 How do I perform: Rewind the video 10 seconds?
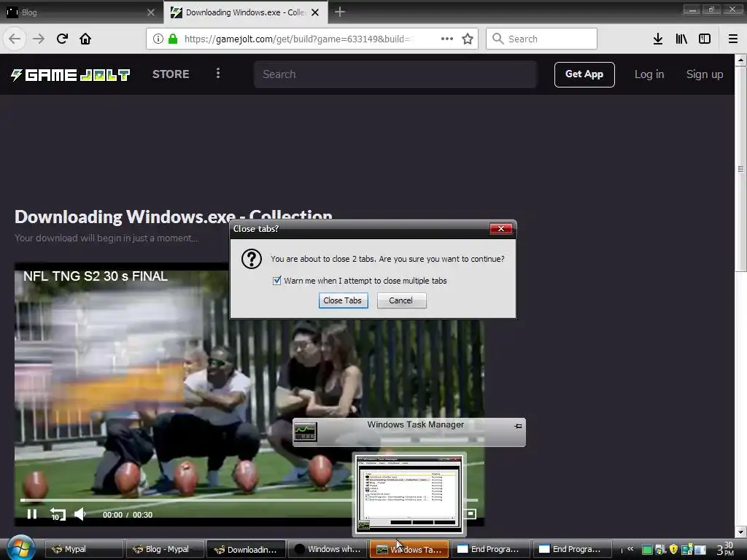pos(57,514)
